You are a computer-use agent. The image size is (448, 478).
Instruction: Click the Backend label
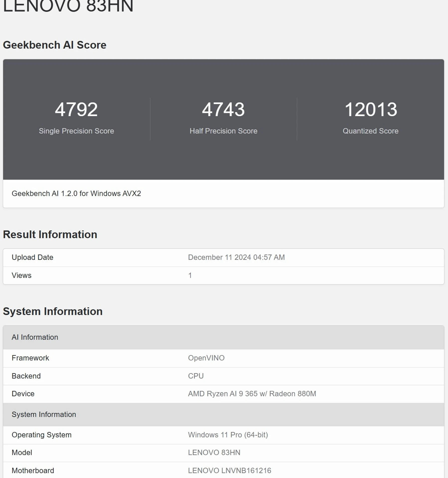point(26,376)
